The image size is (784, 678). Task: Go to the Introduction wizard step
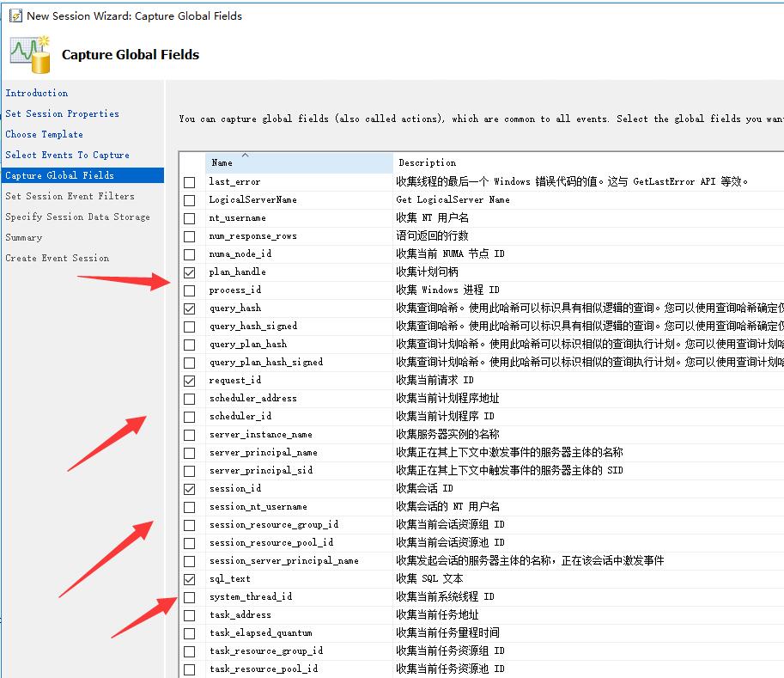(x=37, y=93)
